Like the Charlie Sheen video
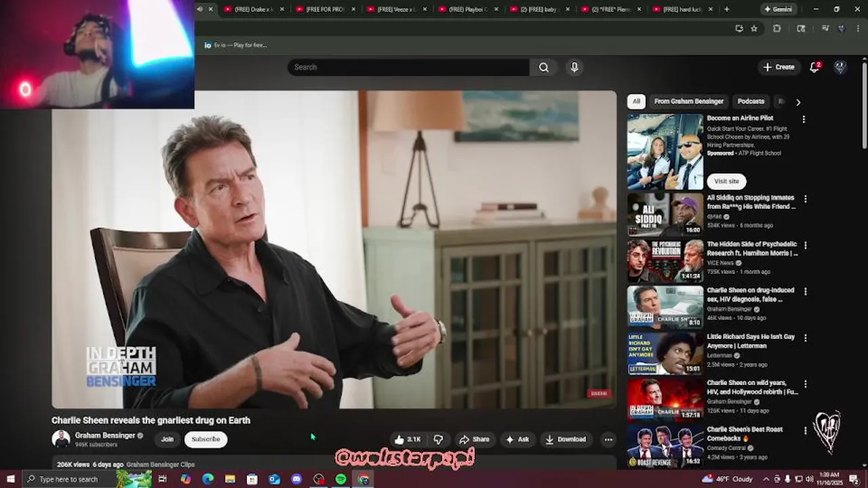This screenshot has height=488, width=868. (x=408, y=439)
